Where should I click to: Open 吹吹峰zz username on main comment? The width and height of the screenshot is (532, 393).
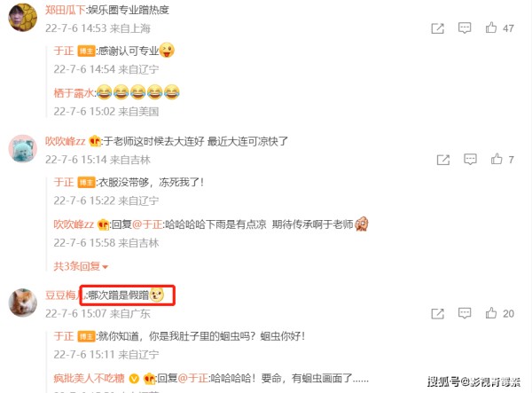(x=65, y=141)
